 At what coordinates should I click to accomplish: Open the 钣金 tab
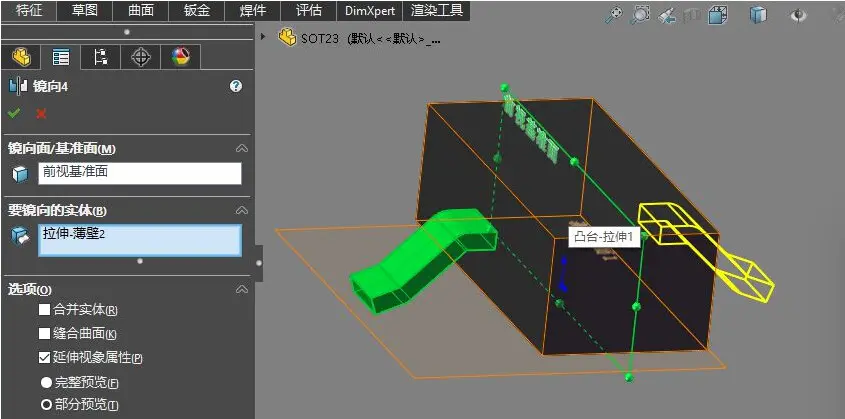tap(197, 10)
